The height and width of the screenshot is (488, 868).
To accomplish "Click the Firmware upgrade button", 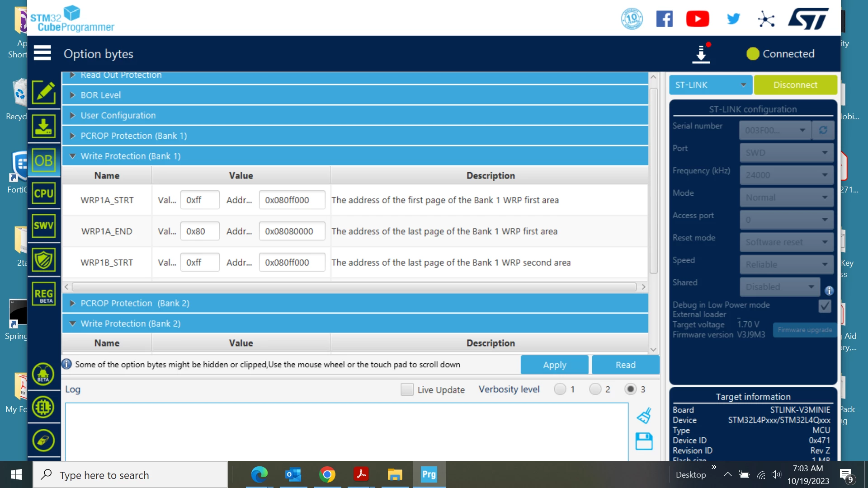I will [x=805, y=330].
